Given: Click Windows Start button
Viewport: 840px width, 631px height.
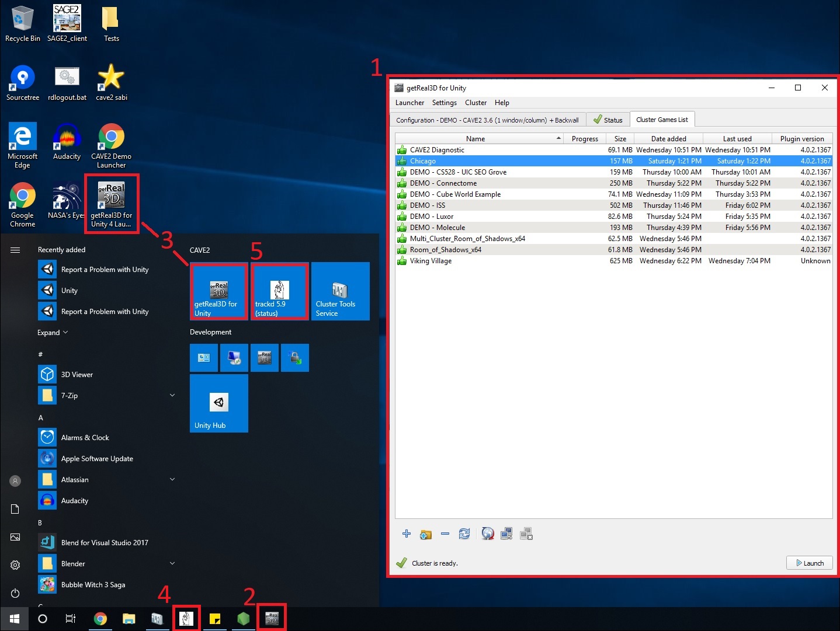Looking at the screenshot, I should point(14,619).
